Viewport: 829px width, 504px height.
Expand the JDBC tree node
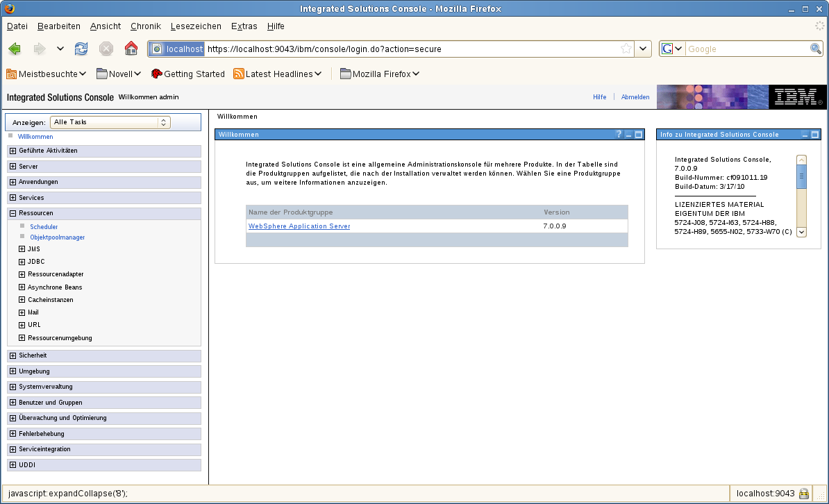[22, 262]
